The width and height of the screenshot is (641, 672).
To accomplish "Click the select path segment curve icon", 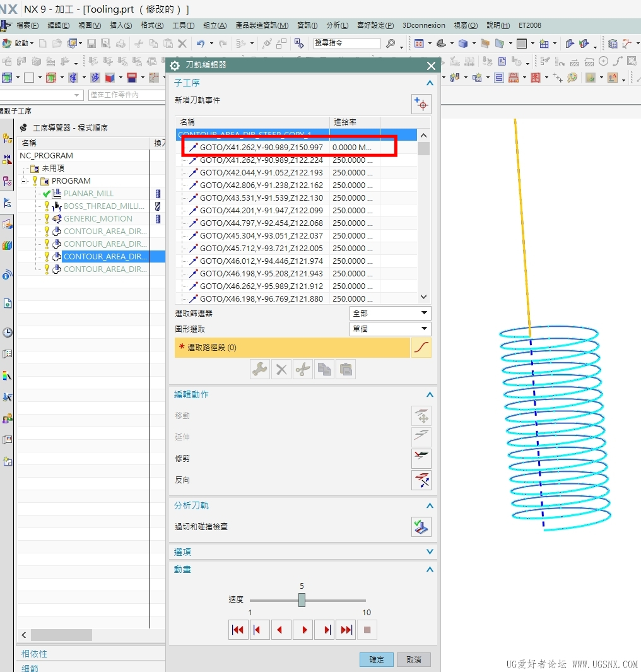I will pos(421,348).
